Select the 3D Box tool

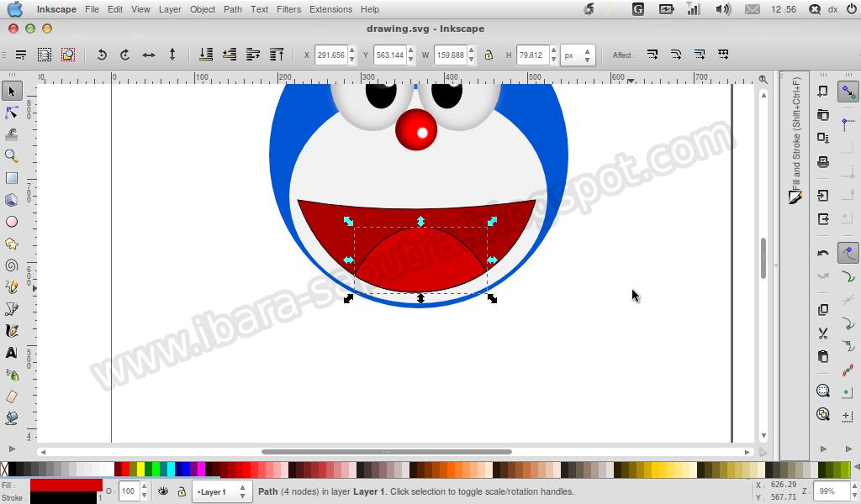[12, 200]
